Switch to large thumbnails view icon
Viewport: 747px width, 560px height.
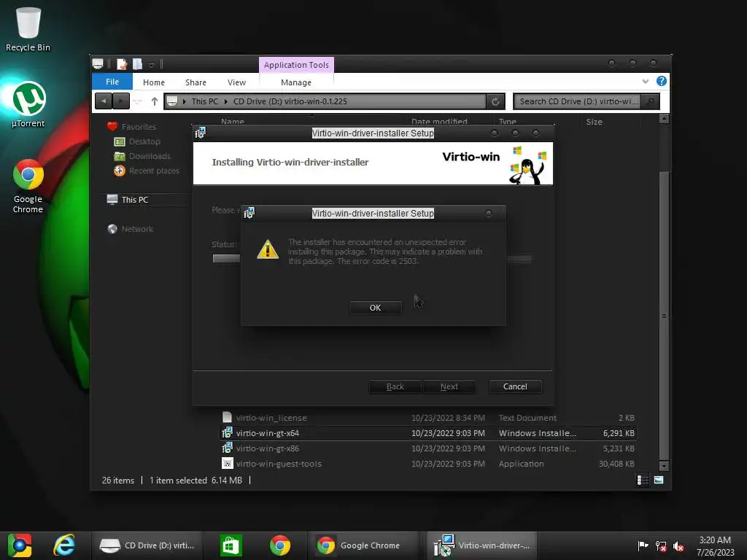(x=659, y=480)
